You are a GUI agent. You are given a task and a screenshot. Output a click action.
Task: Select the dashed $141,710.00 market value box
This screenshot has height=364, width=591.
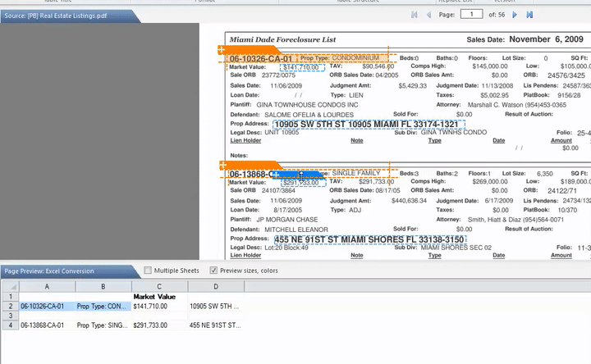coord(302,67)
